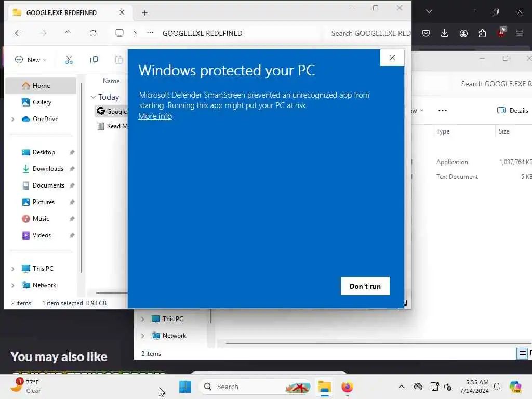Expand address bar path chevron
Screen dimensions: 532x399
(135, 33)
